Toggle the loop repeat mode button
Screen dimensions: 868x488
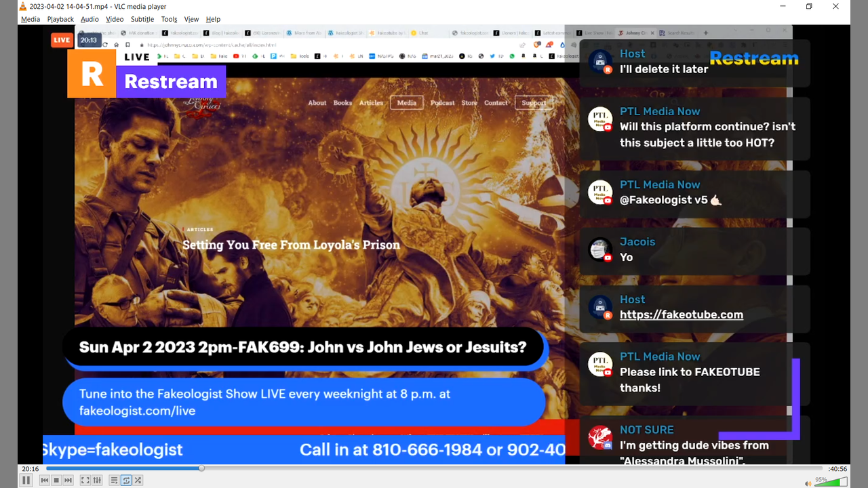click(126, 481)
